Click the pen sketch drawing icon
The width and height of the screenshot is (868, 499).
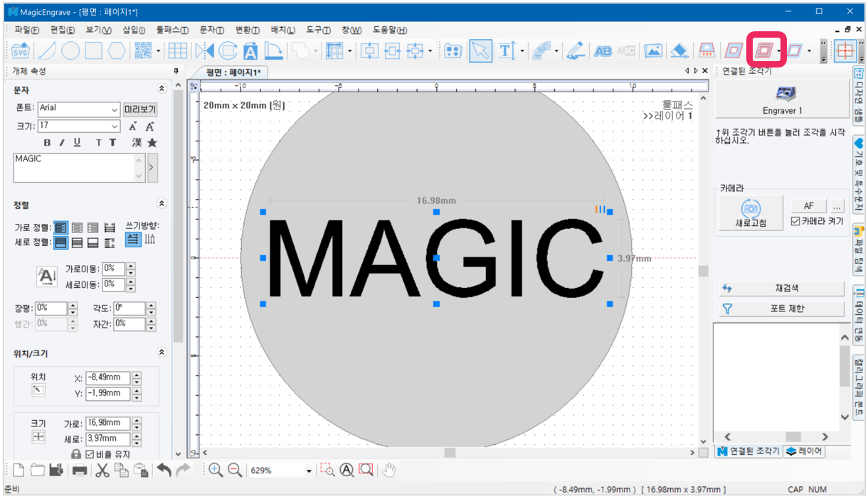[x=576, y=50]
